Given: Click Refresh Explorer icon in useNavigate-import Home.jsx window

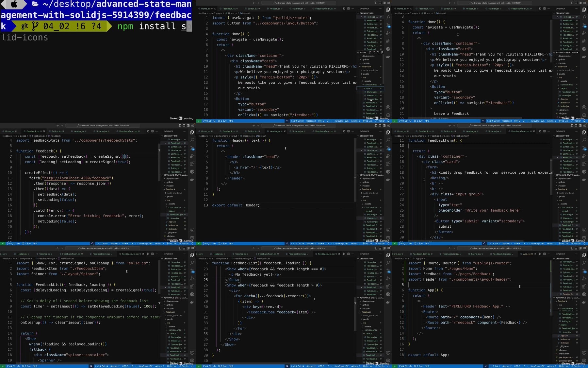Looking at the screenshot, I should [x=378, y=52].
